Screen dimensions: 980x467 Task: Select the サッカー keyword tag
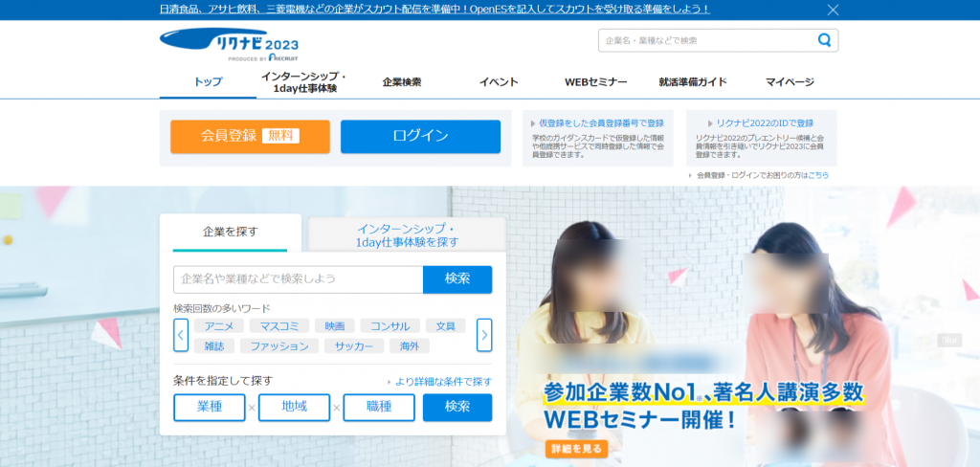point(354,345)
